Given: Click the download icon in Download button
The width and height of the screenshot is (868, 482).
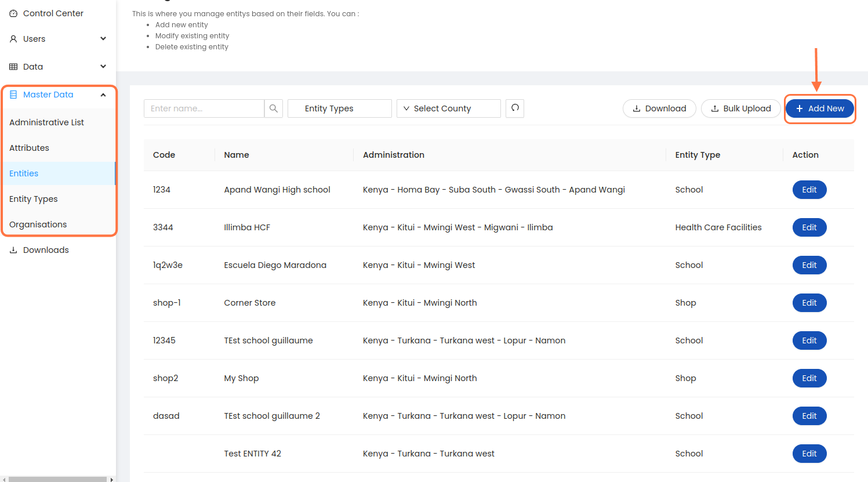Looking at the screenshot, I should tap(637, 108).
